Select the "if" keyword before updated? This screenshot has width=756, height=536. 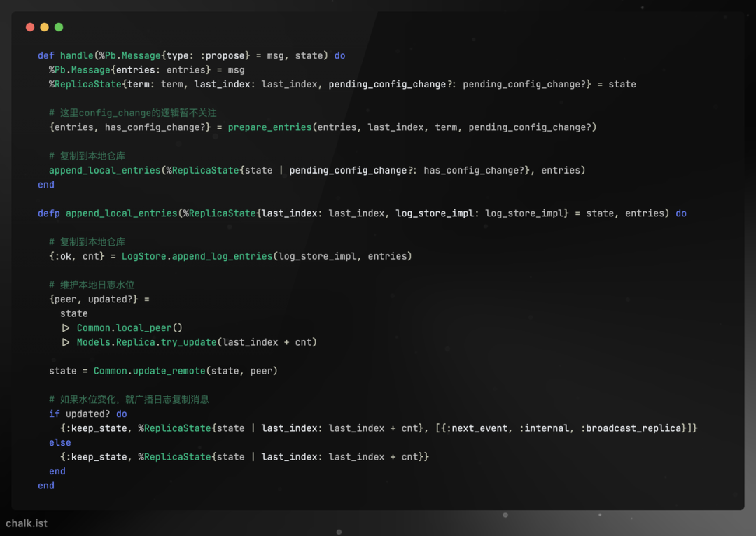tap(55, 414)
